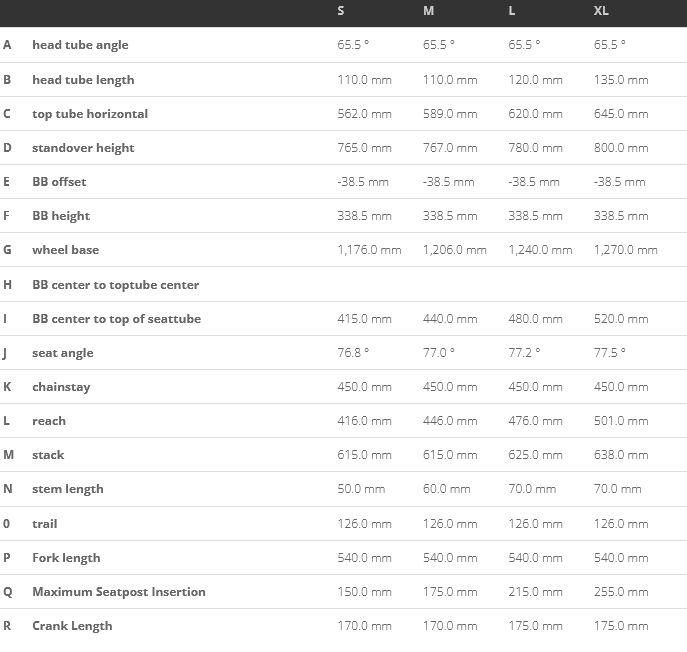Select the 135.0 mm head tube length value
The image size is (687, 652).
pos(621,80)
